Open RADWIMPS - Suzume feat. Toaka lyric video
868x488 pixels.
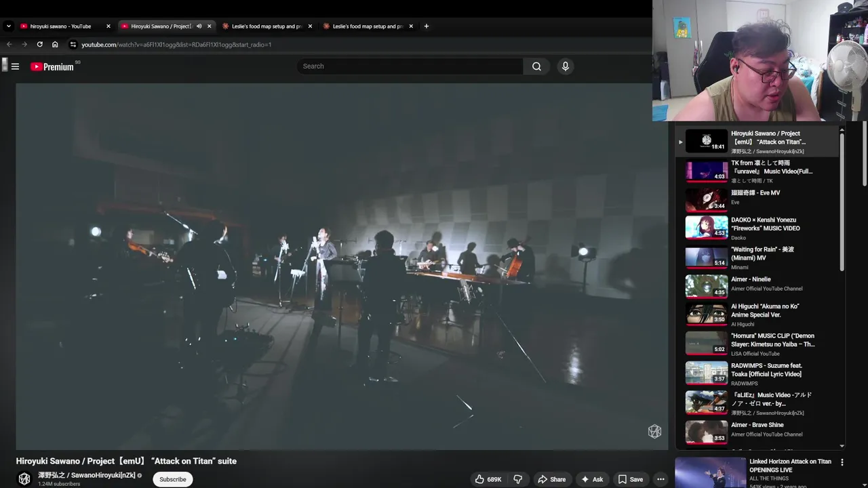click(x=757, y=374)
